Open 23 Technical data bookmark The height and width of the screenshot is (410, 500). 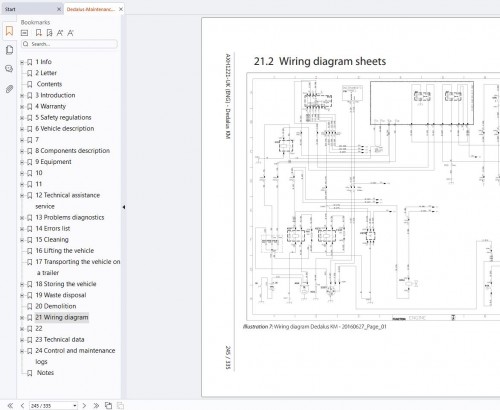60,340
